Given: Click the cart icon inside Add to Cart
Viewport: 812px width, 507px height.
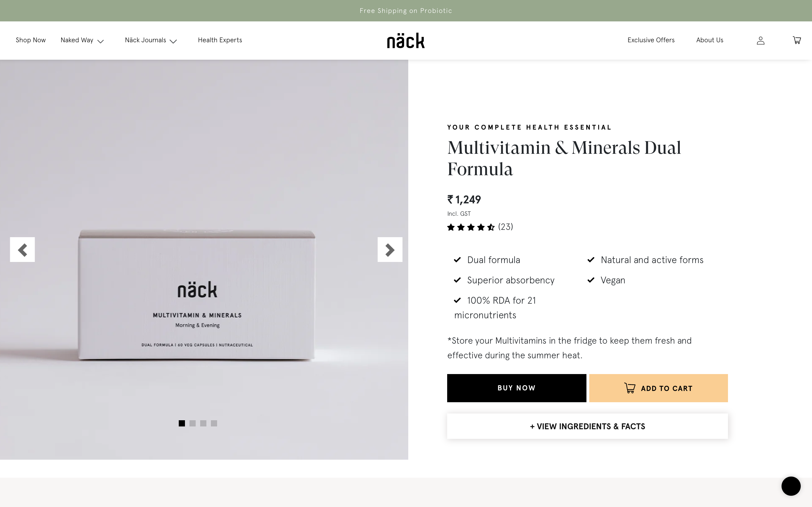Looking at the screenshot, I should point(630,388).
